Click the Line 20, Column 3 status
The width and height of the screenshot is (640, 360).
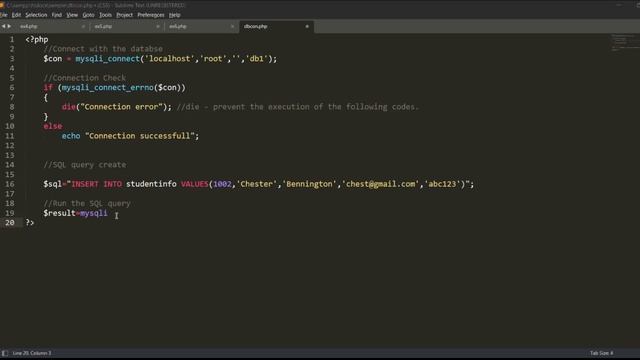(32, 353)
